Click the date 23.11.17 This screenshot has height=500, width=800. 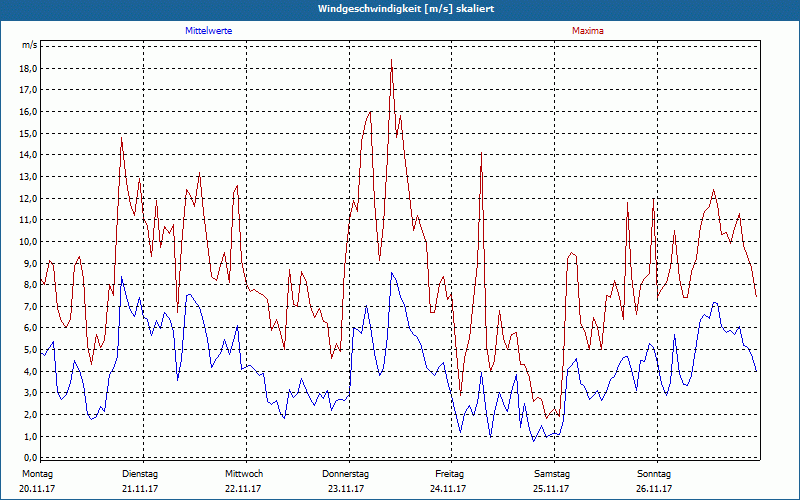pos(346,489)
